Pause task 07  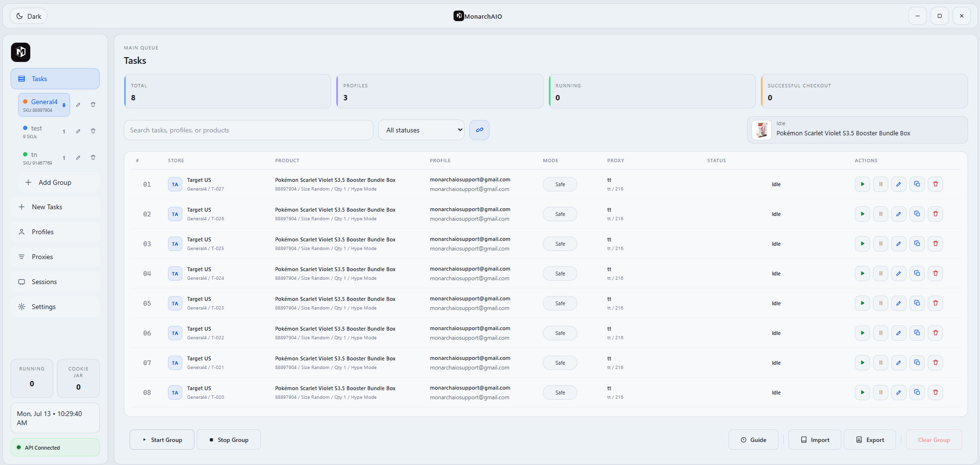[881, 363]
